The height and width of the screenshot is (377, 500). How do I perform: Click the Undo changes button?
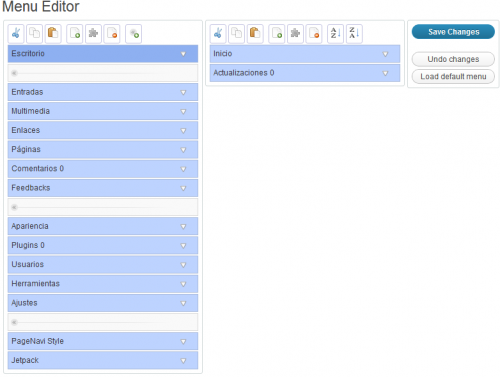pos(453,59)
